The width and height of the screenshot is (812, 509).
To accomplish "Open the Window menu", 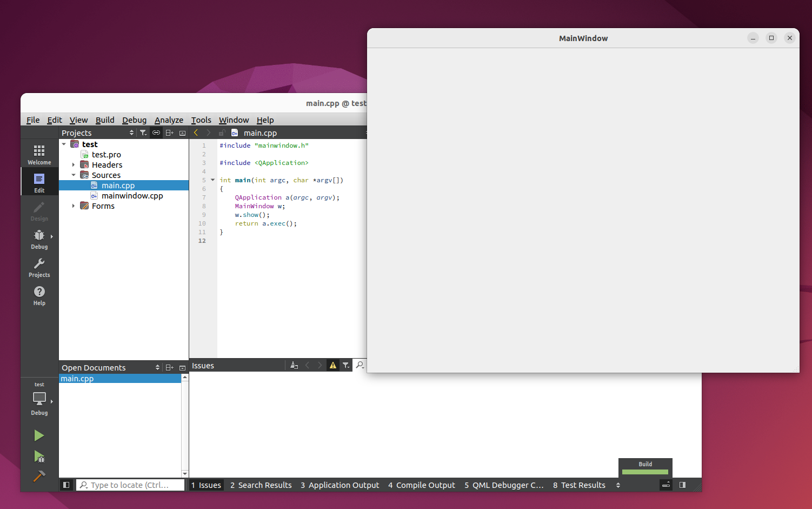I will (x=234, y=120).
